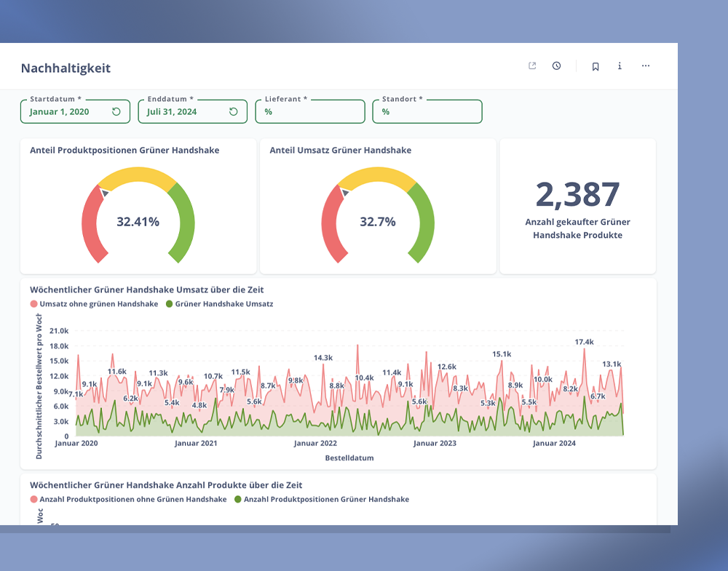Screen dimensions: 728x571
Task: Click the open in new window icon
Action: click(532, 66)
